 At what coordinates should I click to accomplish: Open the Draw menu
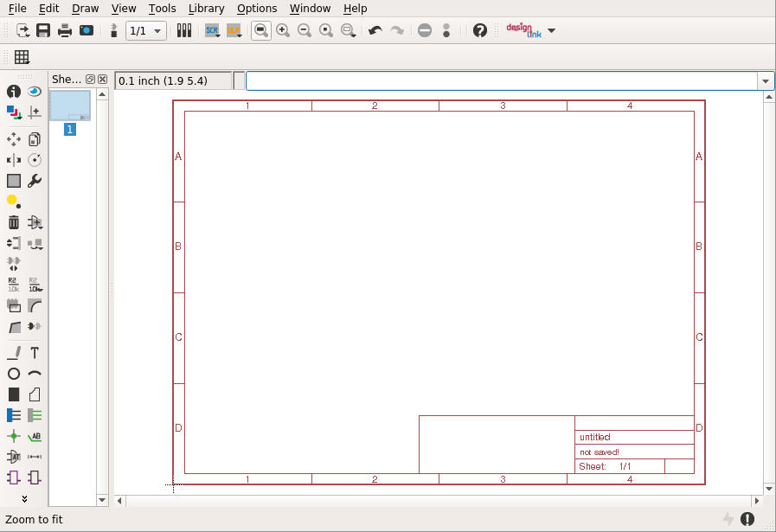tap(85, 9)
